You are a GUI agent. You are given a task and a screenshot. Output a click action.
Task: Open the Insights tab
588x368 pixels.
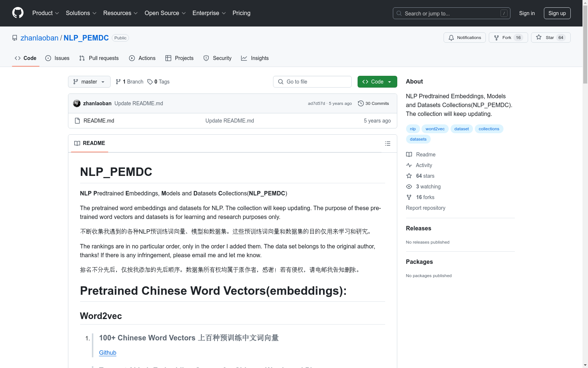point(255,58)
